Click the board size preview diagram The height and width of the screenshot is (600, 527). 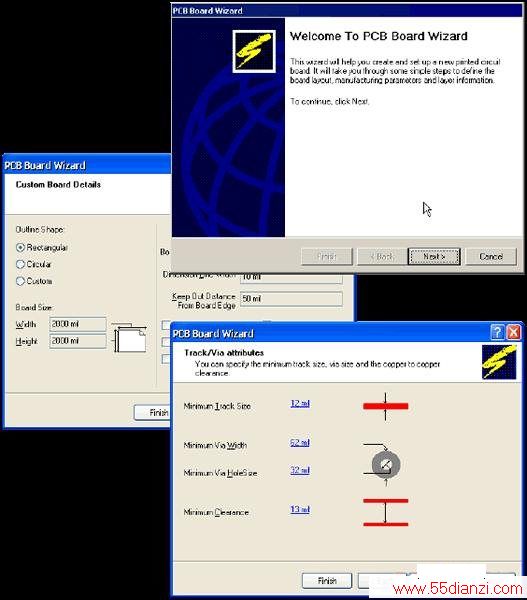pyautogui.click(x=130, y=338)
